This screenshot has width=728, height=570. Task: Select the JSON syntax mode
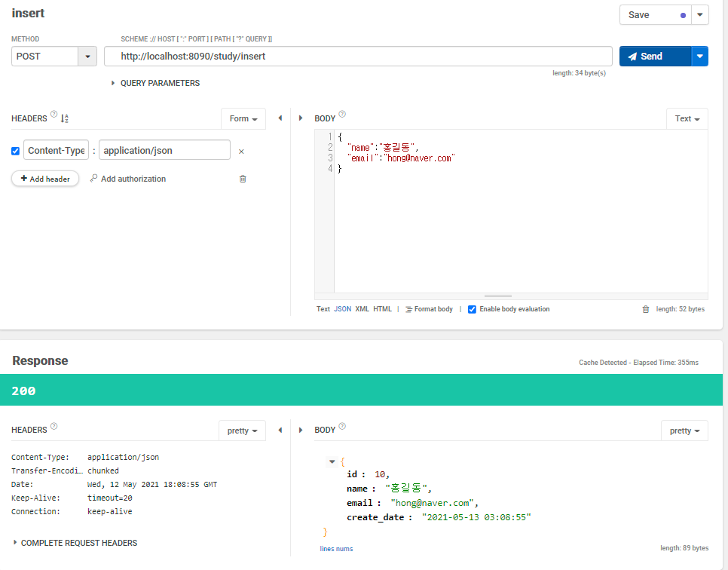(343, 309)
